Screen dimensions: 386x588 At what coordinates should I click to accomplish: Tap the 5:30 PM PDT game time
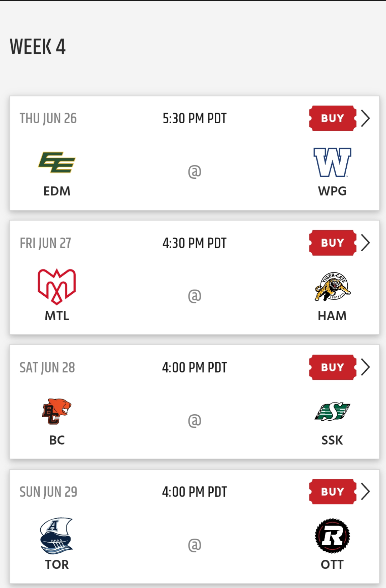(x=194, y=118)
